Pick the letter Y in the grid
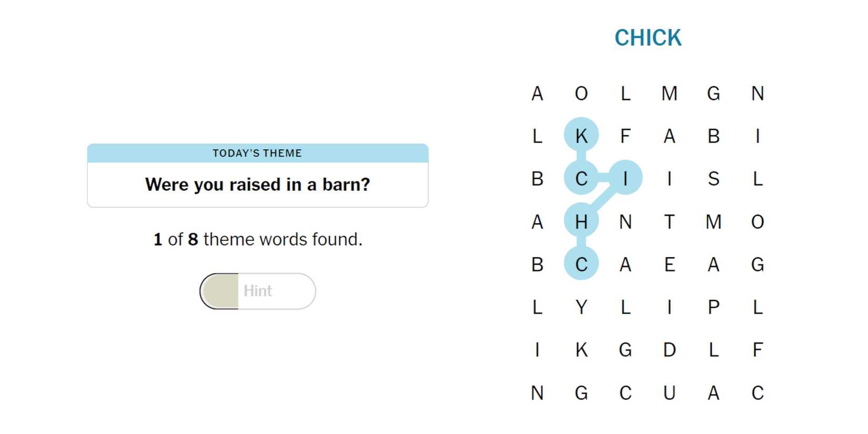 click(x=581, y=307)
